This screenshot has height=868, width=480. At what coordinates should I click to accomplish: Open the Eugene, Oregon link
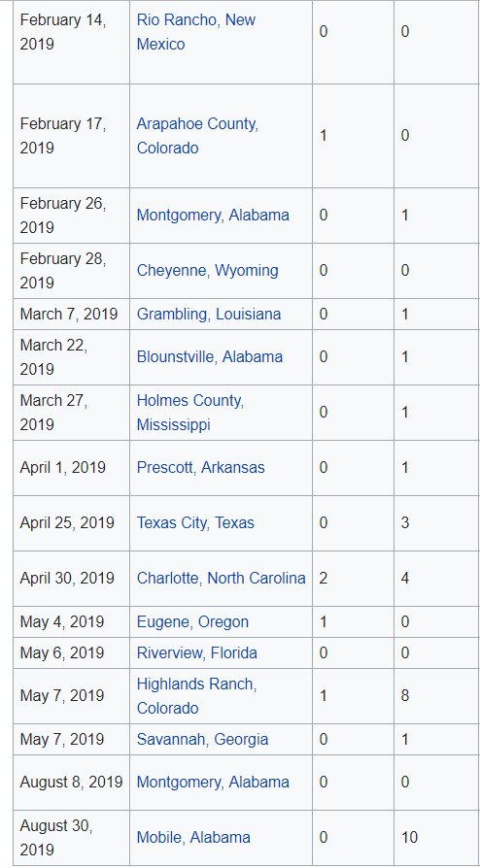tap(192, 621)
